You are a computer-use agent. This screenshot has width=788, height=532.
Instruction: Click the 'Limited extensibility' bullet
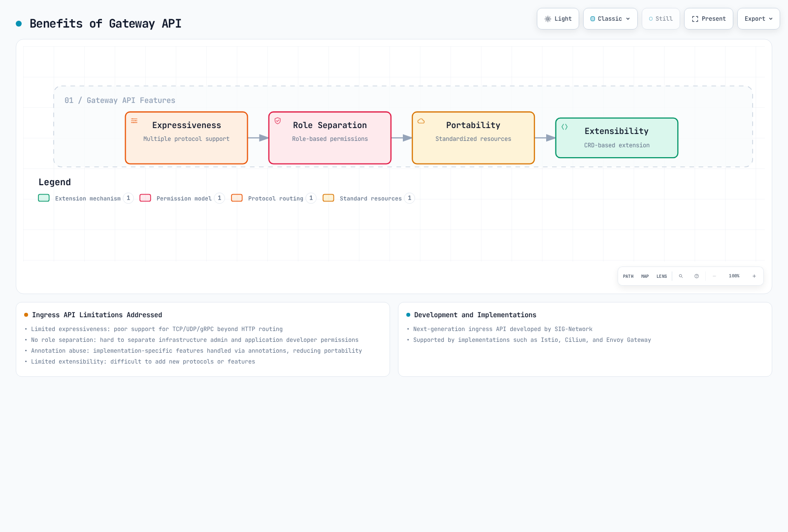[143, 362]
